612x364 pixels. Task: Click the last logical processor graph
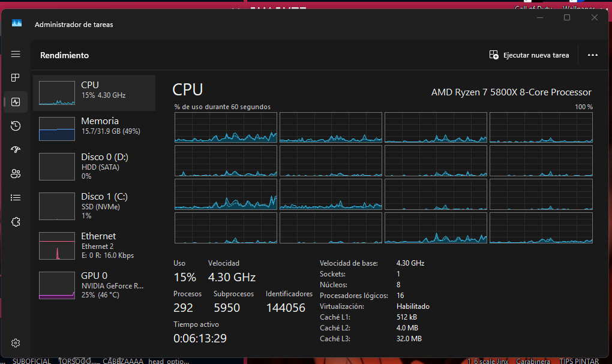pos(541,228)
